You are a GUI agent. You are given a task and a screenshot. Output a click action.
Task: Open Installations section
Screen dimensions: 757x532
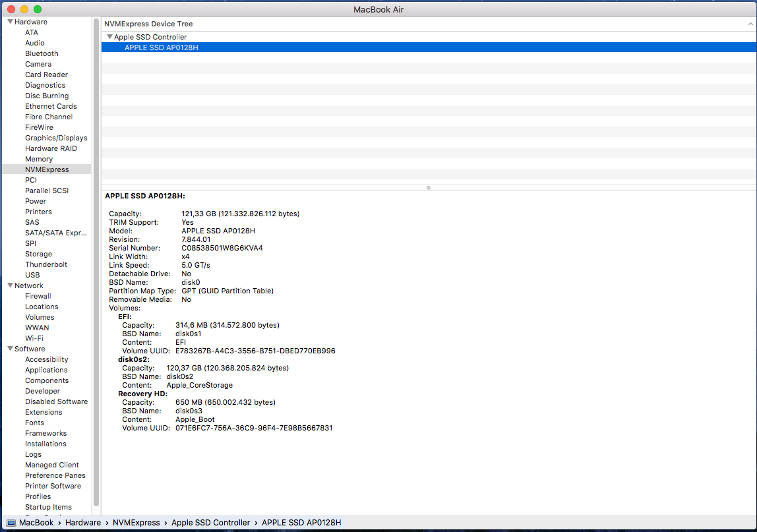[x=45, y=444]
